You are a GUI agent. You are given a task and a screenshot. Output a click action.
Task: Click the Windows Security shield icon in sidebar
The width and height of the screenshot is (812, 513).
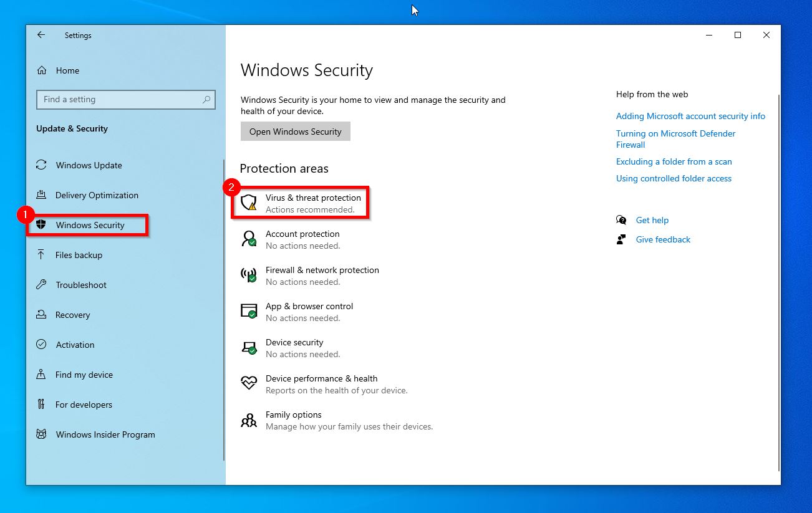pos(41,225)
